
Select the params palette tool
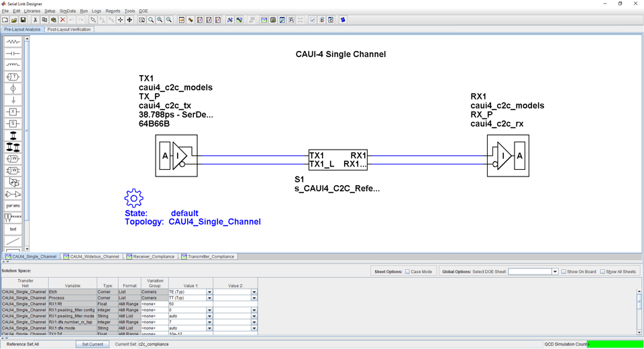[x=13, y=205]
